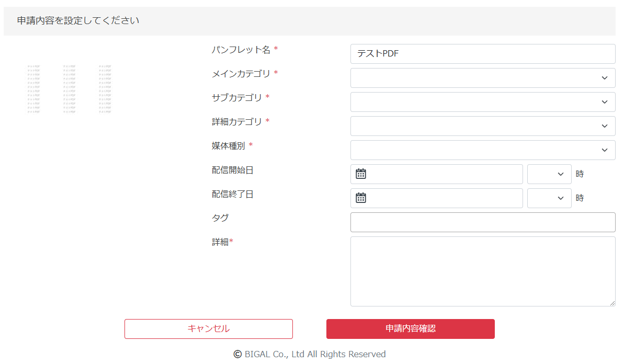Viewport: 624px width, 364px height.
Task: Click the copyright symbol in the footer
Action: (238, 354)
